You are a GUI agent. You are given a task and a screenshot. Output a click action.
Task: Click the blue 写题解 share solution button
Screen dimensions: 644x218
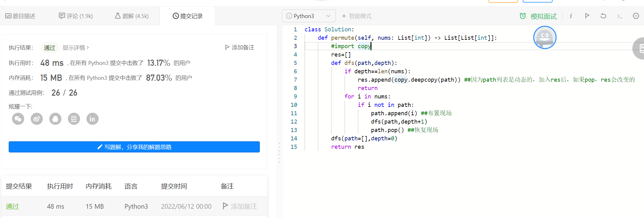tap(134, 147)
